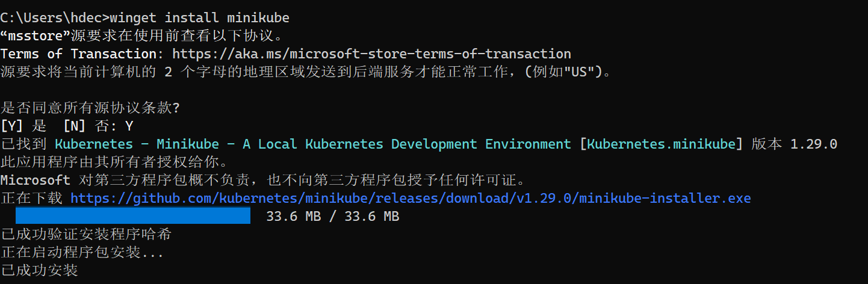Click the 是否同意所有源协议条款? question line
The height and width of the screenshot is (284, 868).
(x=90, y=108)
